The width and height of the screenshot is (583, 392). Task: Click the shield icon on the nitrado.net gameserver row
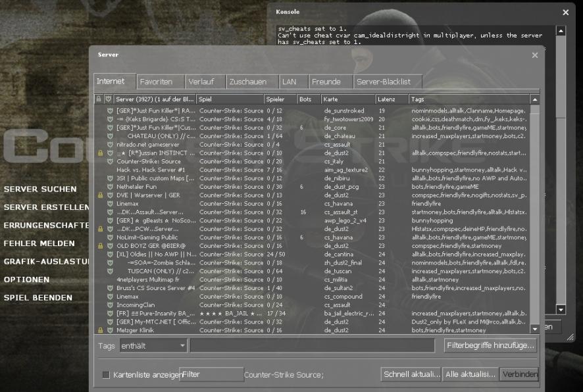pyautogui.click(x=110, y=145)
